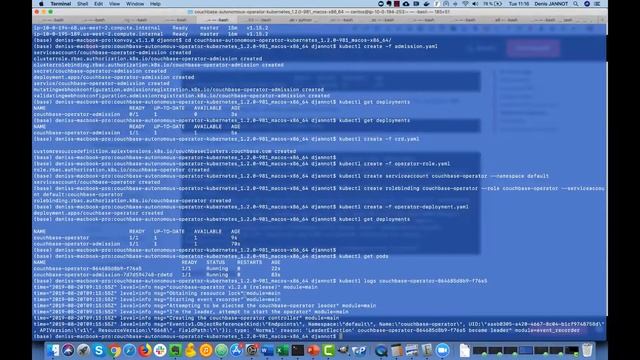Add a new terminal tab with plus button

602,20
